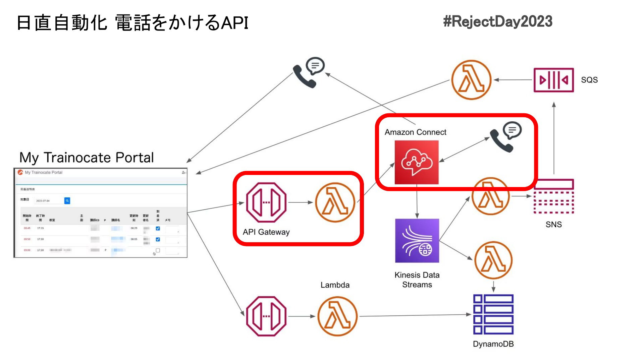Click the memo field in the 08:50 row
This screenshot has height=362, width=644.
172,240
